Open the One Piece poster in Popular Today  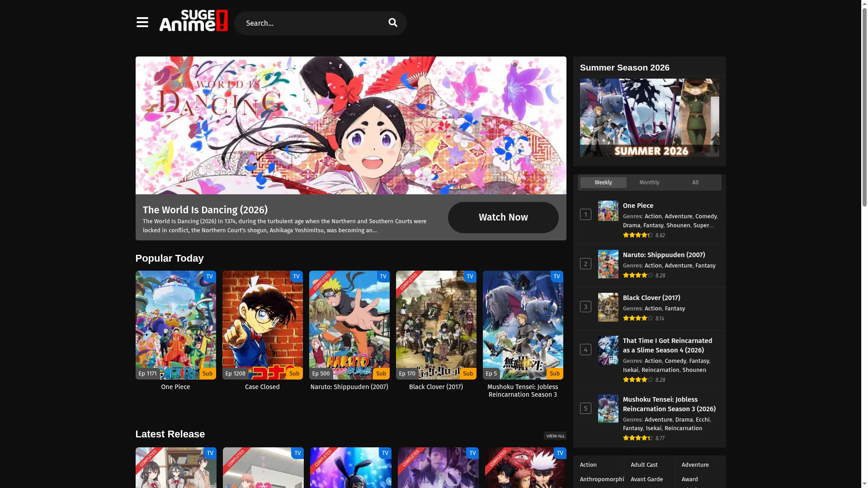point(176,325)
